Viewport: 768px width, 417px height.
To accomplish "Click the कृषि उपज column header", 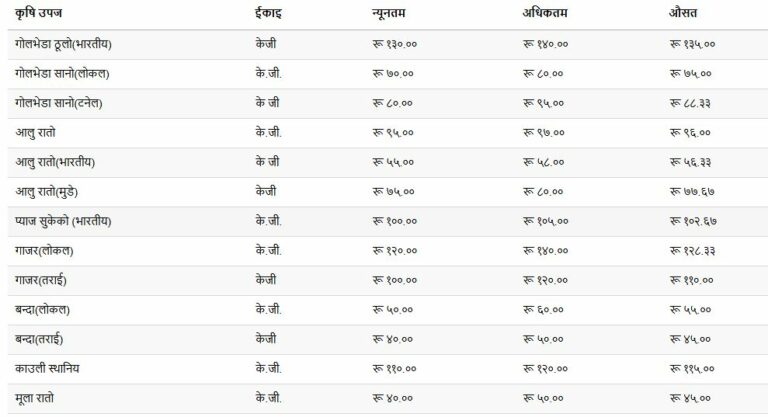I will point(38,13).
